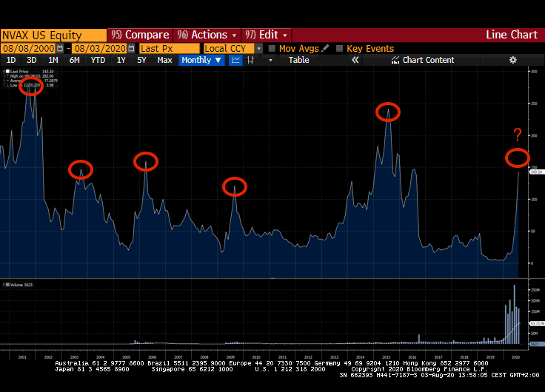Image resolution: width=545 pixels, height=392 pixels.
Task: Toggle Last Price legend marker
Action: point(7,72)
